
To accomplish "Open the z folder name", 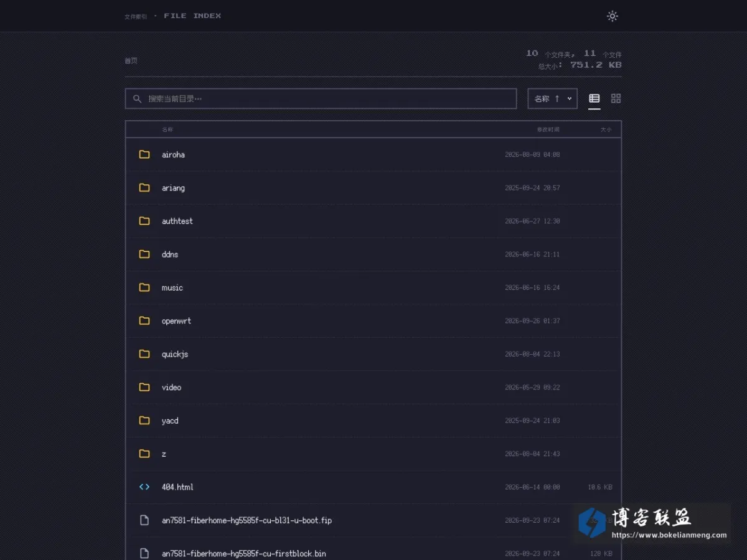I will point(164,454).
